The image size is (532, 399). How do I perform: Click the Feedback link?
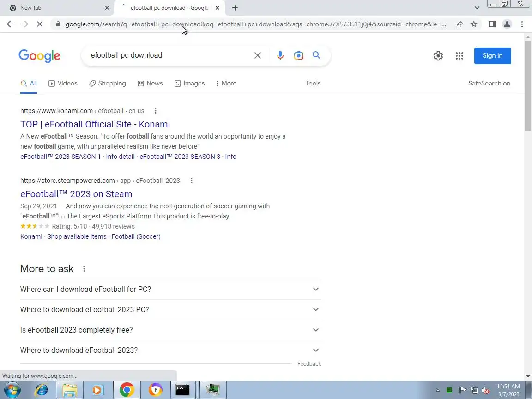click(x=309, y=364)
